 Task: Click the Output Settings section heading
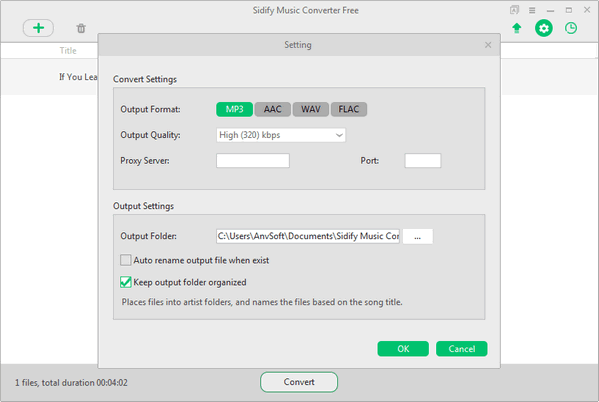pyautogui.click(x=143, y=206)
